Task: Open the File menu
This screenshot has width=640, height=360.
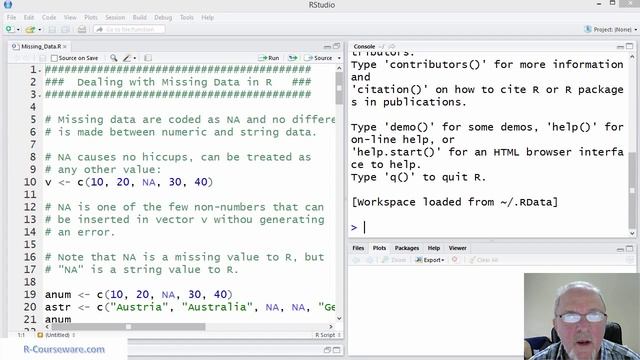Action: click(11, 18)
